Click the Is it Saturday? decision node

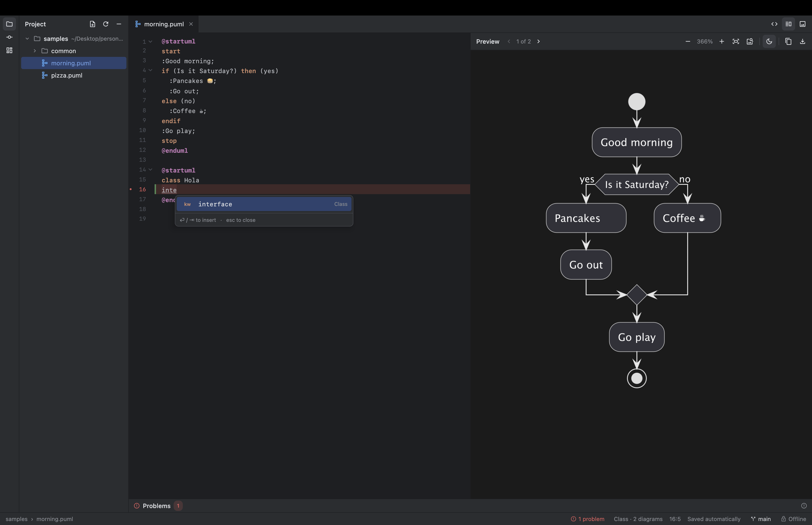[636, 184]
